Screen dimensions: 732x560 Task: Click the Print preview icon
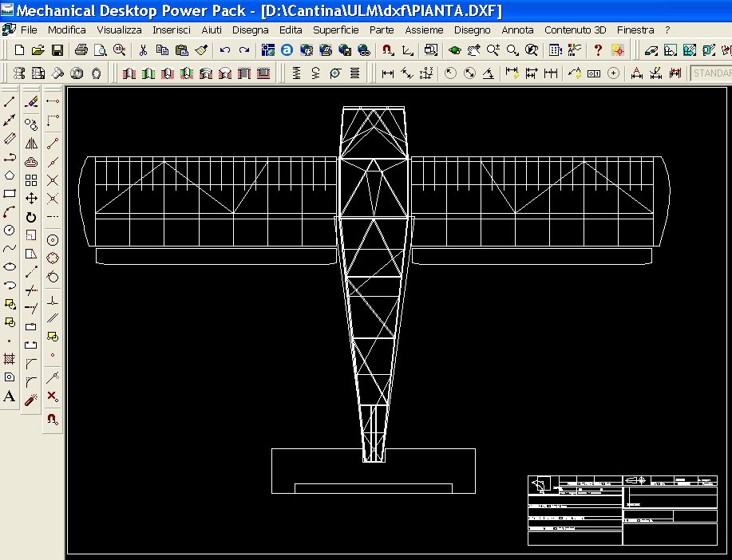coord(101,50)
